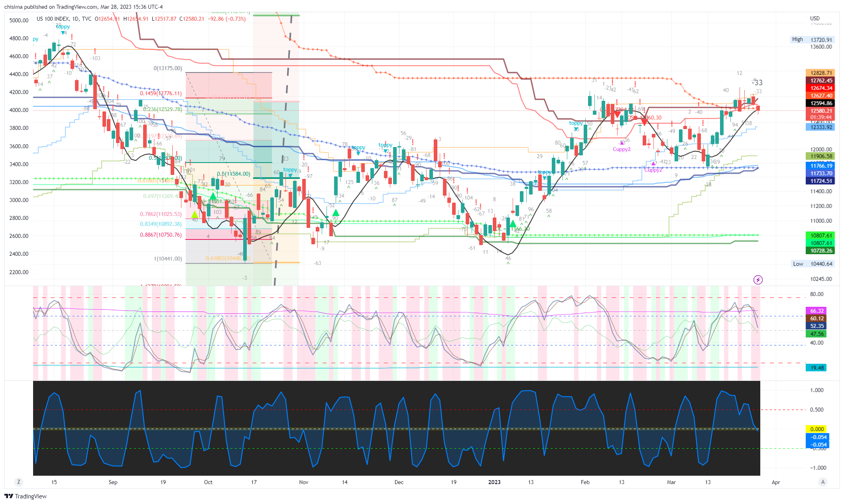Click the TradingView.com published header text
The height and width of the screenshot is (504, 844).
tap(83, 7)
